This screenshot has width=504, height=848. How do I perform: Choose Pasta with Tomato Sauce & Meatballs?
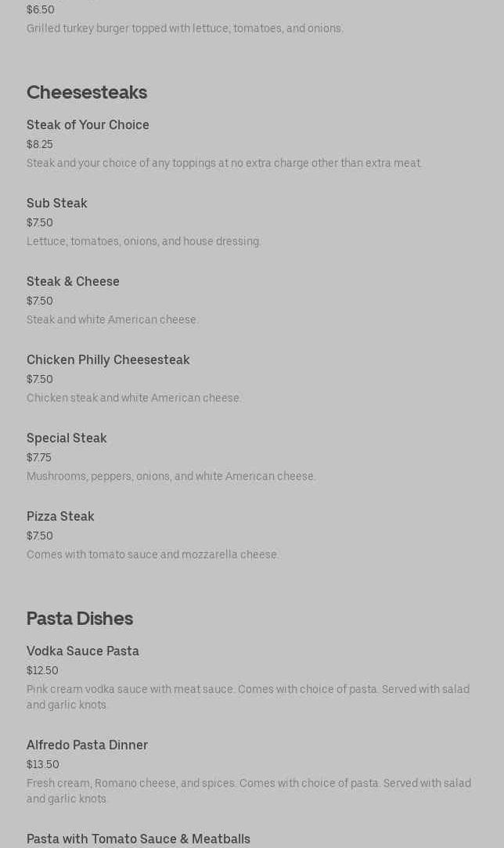pos(139,839)
